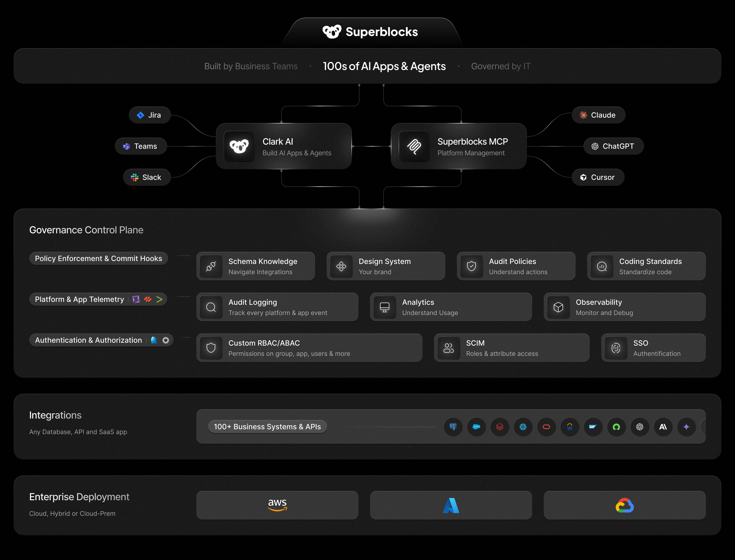Select the Databricks red stack icon
The image size is (735, 560).
click(x=500, y=427)
